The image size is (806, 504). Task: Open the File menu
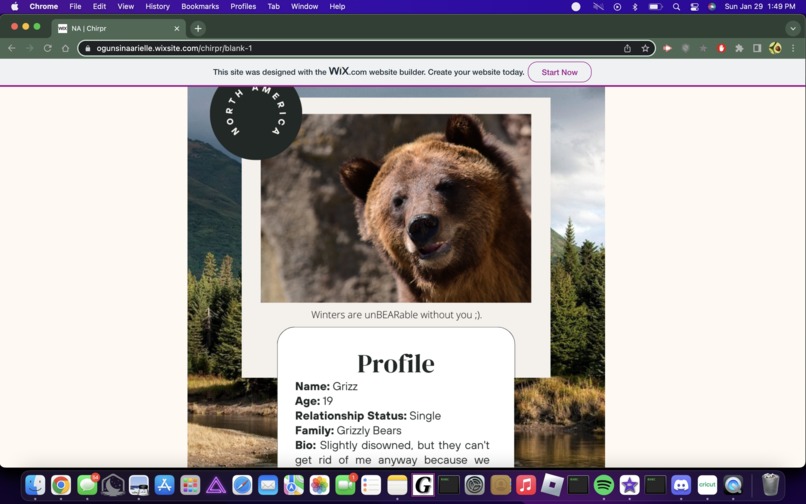tap(75, 7)
